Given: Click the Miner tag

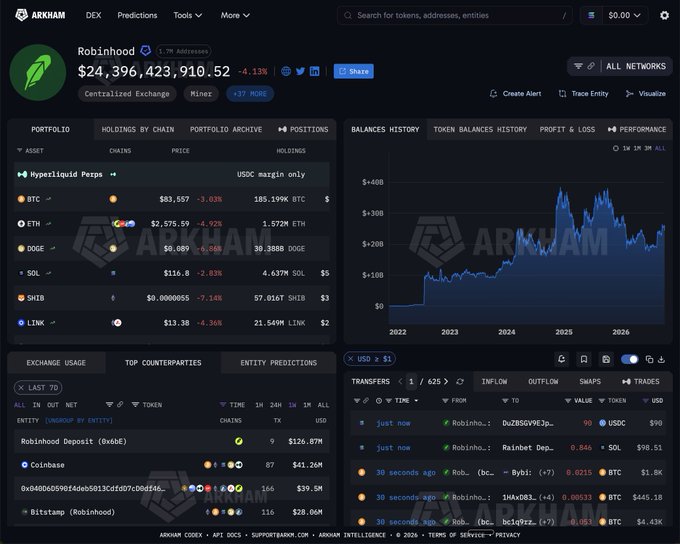Looking at the screenshot, I should pyautogui.click(x=201, y=94).
